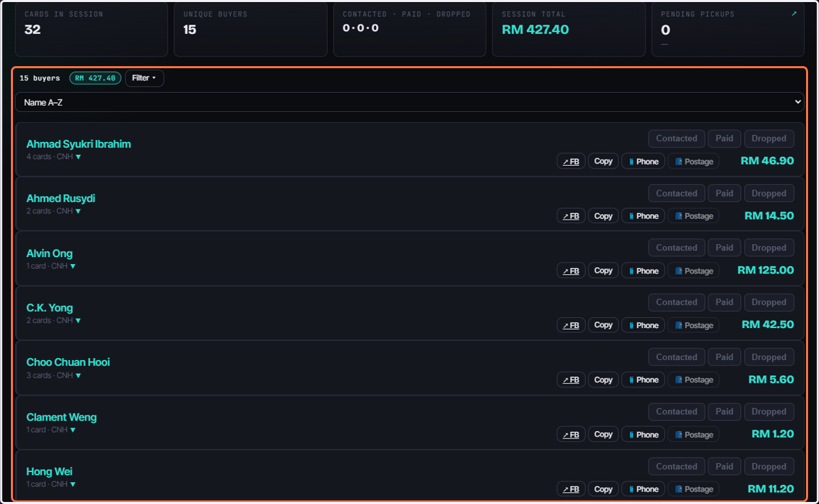Open Postage for Ahmad Syukri Ibrahim
Image resolution: width=819 pixels, height=504 pixels.
click(x=693, y=162)
